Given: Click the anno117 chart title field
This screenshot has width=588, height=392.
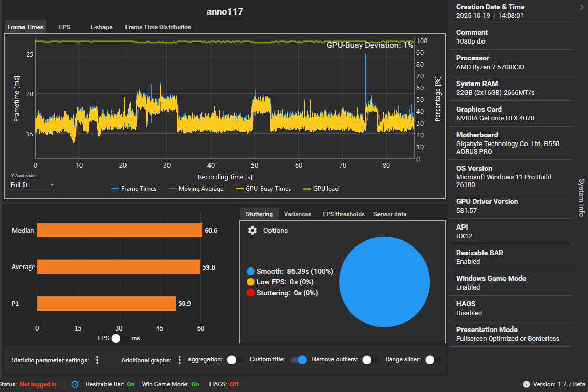Looking at the screenshot, I should pyautogui.click(x=225, y=12).
